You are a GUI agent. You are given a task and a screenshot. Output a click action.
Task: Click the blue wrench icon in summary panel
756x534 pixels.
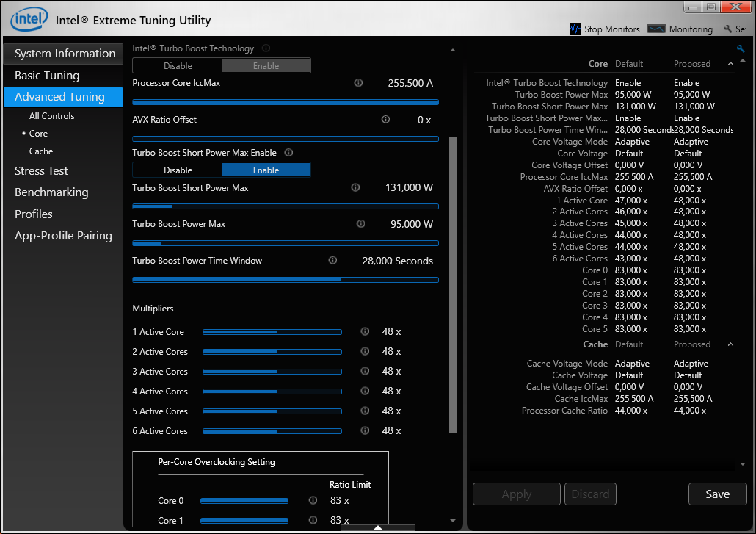tap(741, 48)
